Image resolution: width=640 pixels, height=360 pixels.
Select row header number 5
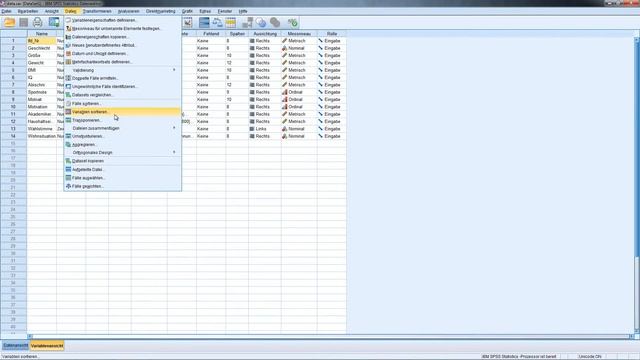point(13,70)
